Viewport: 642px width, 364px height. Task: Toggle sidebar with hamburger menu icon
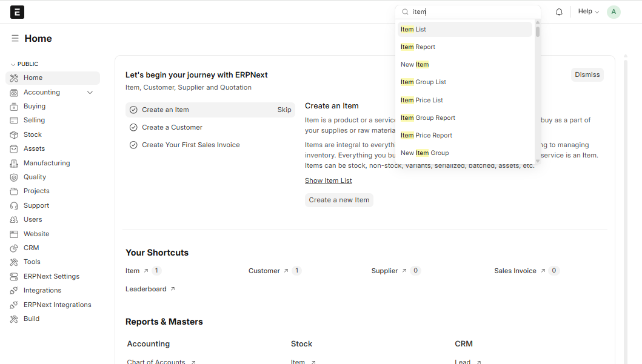pos(15,38)
